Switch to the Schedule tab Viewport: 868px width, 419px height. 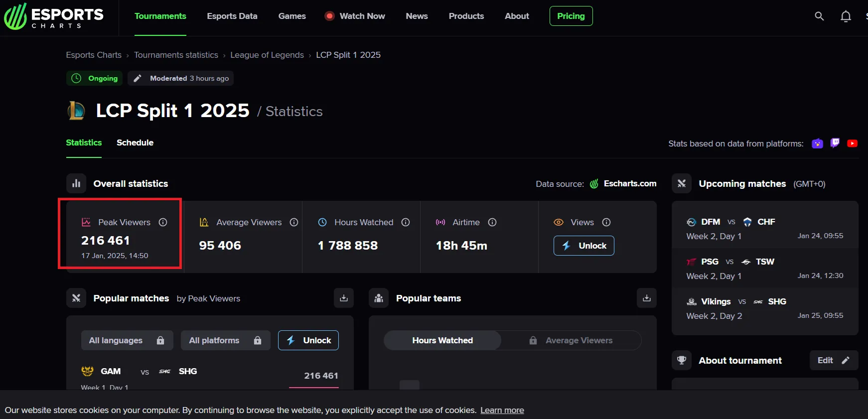point(135,142)
